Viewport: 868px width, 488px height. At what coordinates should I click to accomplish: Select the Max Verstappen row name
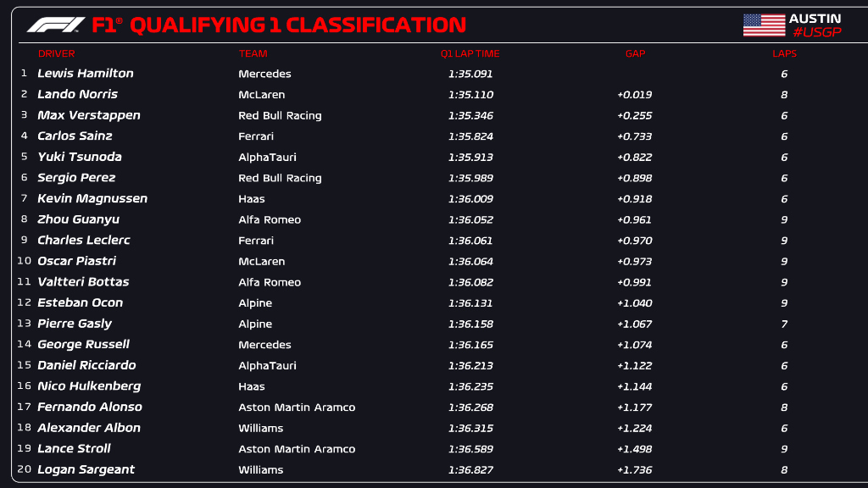[x=89, y=115]
